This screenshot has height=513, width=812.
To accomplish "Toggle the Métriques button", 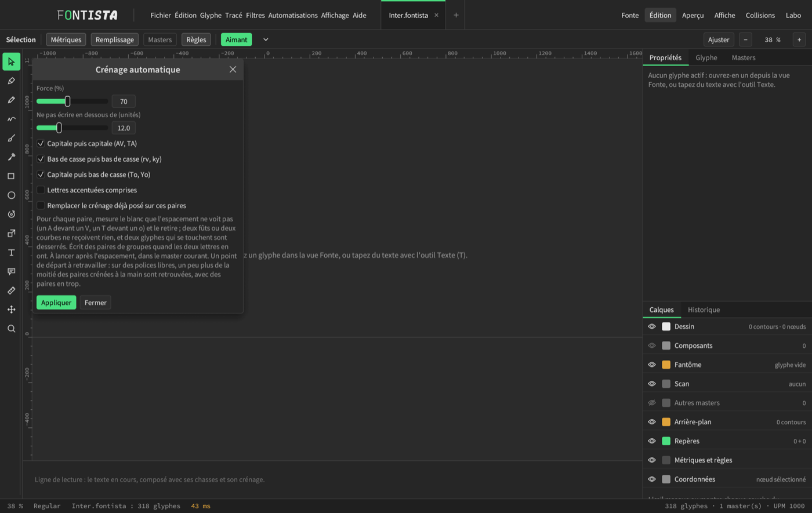I will point(66,40).
